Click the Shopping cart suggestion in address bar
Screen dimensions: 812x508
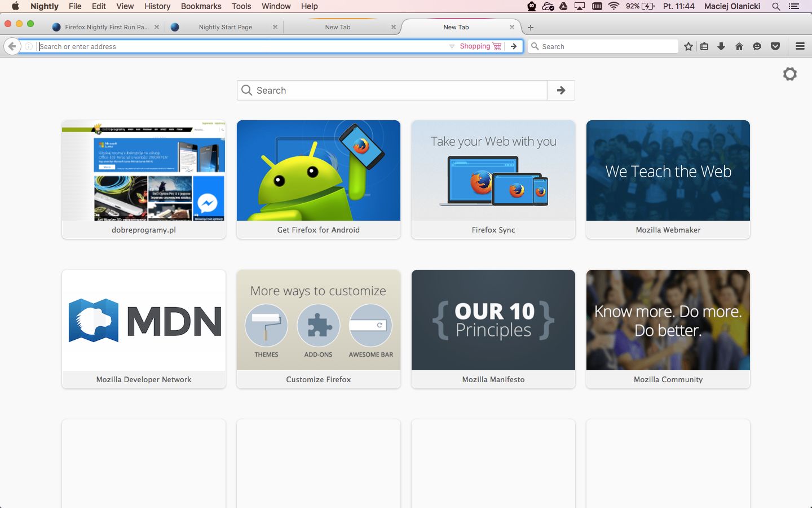pyautogui.click(x=480, y=46)
